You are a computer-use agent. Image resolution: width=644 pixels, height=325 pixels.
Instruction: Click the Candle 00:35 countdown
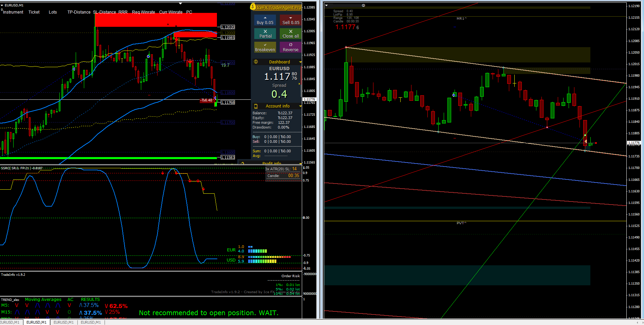294,175
